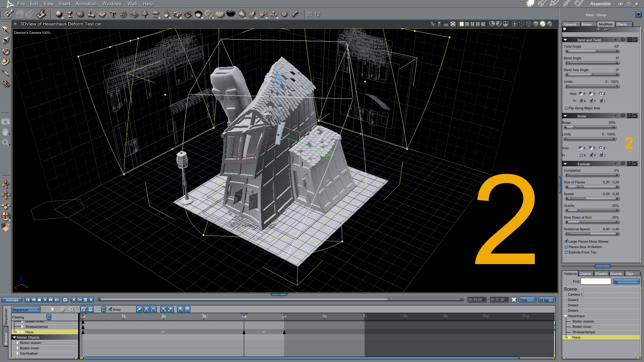
Task: Click the sphere primitive icon in the toolbar
Action: 59,14
